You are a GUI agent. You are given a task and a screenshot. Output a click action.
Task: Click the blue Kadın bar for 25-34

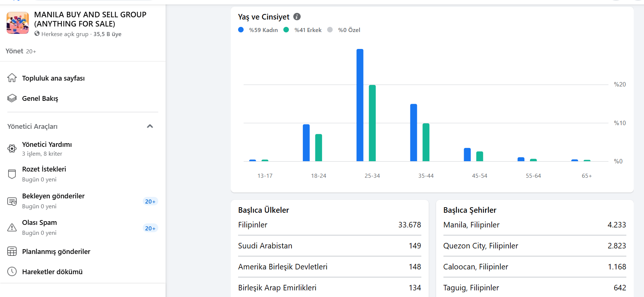(360, 105)
